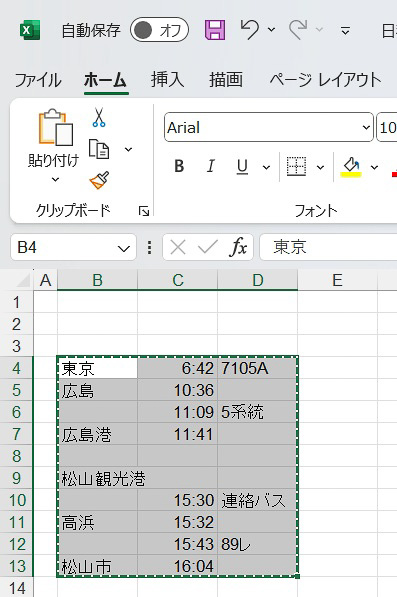
Task: Open the redo history dropdown
Action: click(x=320, y=30)
